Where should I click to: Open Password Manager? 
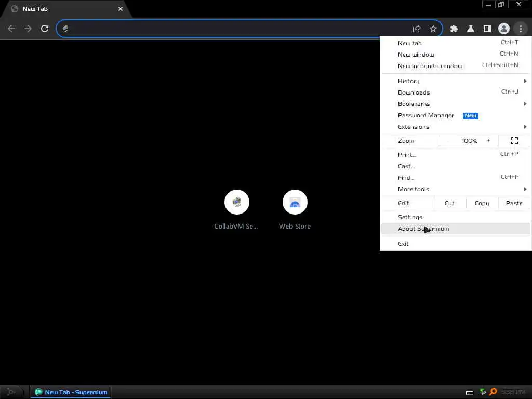(456, 115)
